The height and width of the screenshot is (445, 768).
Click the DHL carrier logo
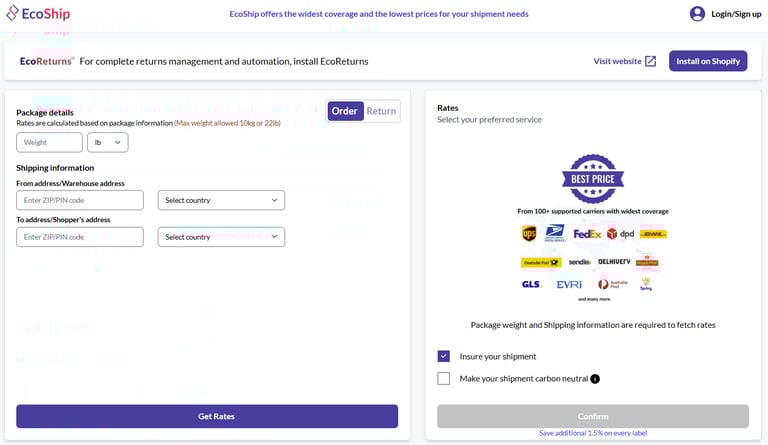653,234
